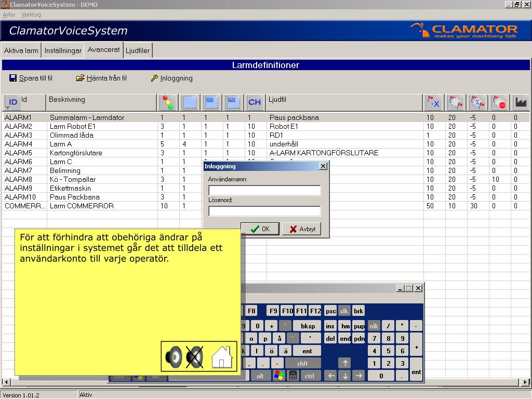Click the Beskrivning column header
This screenshot has height=399, width=532.
[x=101, y=102]
